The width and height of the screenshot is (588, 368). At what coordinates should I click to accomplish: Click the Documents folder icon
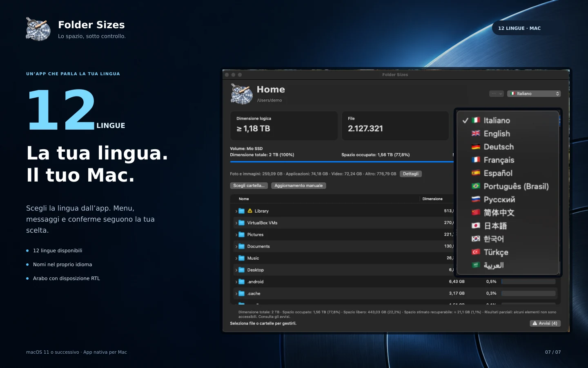tap(241, 247)
